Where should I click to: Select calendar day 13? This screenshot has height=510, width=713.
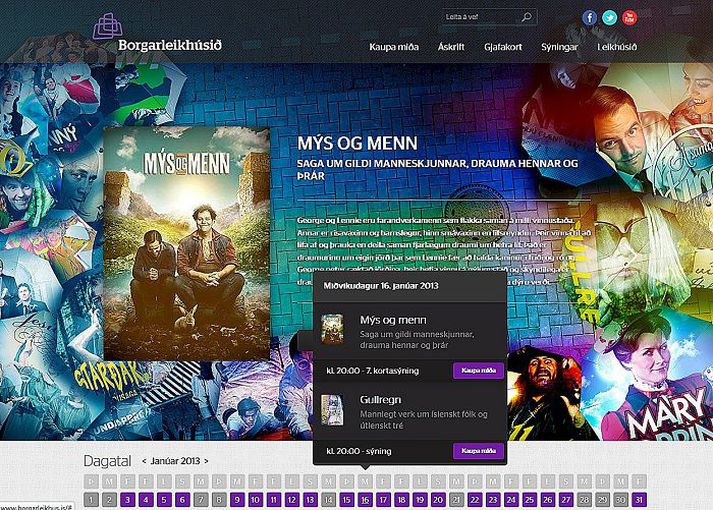310,500
